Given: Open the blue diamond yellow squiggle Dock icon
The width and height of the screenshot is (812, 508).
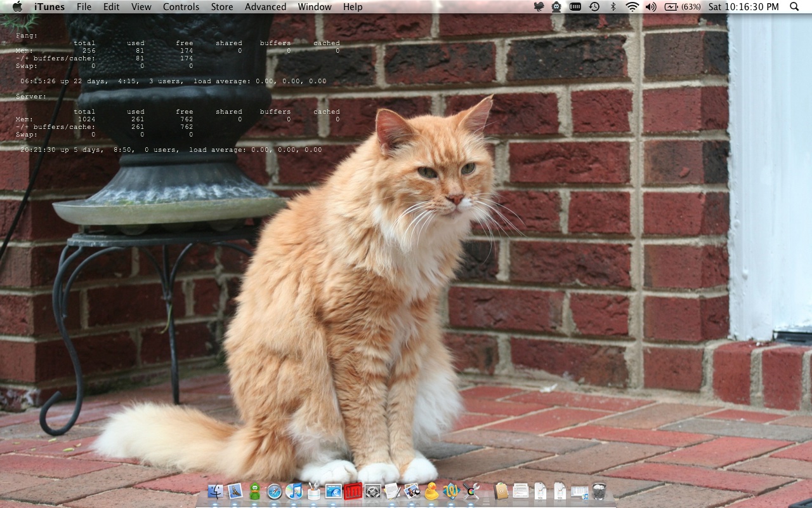Looking at the screenshot, I should (451, 490).
